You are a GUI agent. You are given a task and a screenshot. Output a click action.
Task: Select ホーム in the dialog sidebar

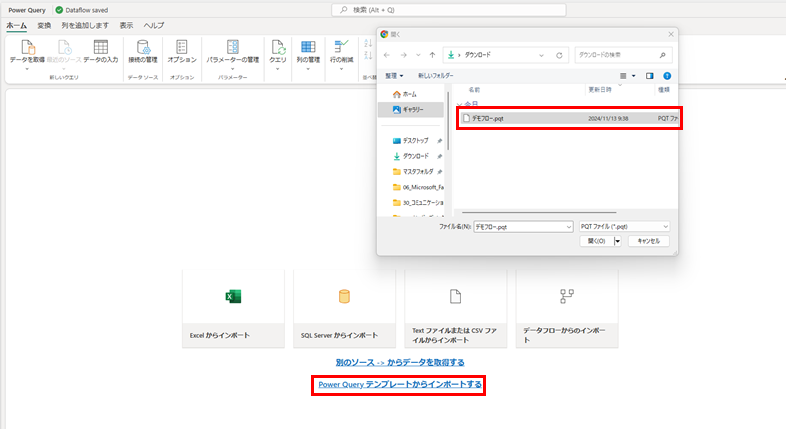coord(405,94)
